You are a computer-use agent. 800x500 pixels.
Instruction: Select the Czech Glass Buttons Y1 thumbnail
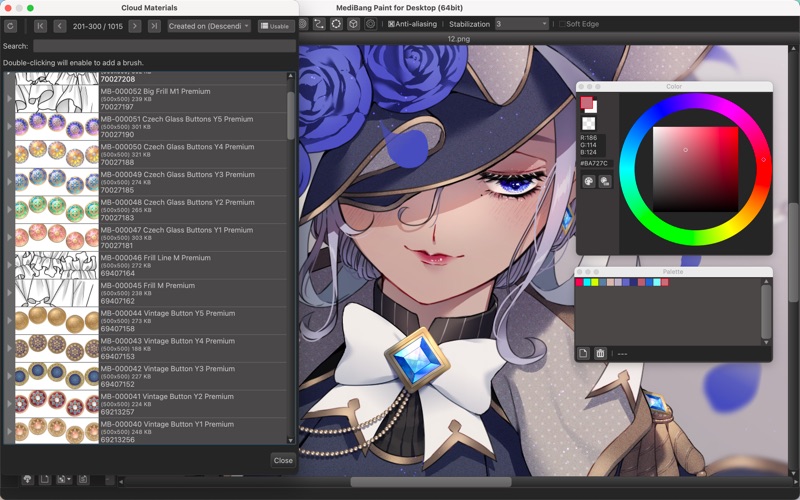(57, 237)
